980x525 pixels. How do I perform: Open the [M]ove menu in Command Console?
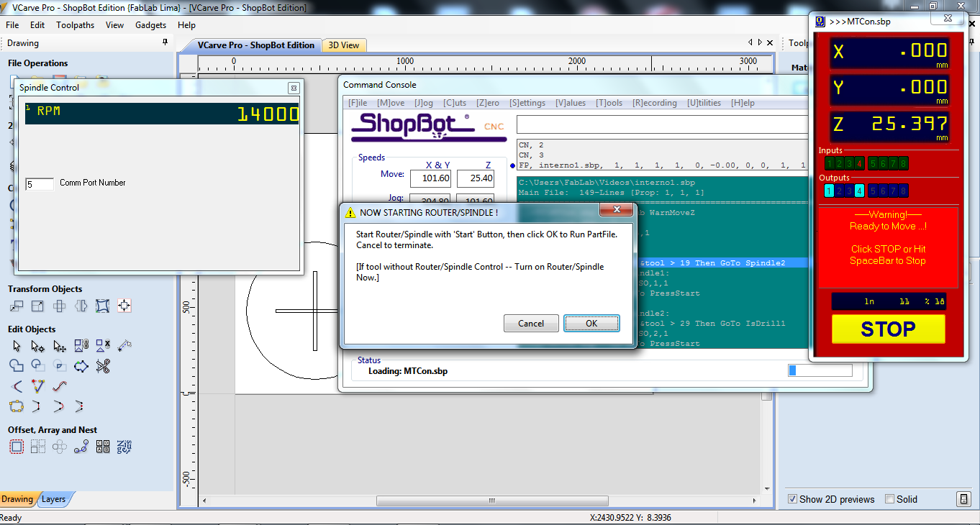point(391,103)
